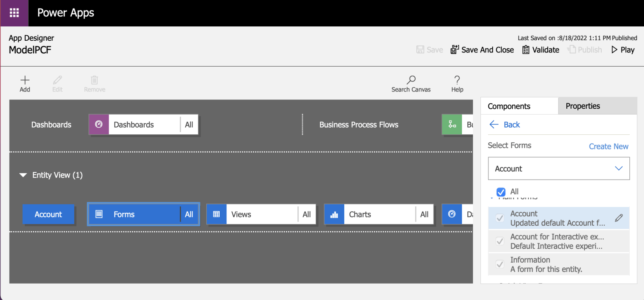Select the Dashboards tile label
644x300 pixels.
click(x=134, y=125)
